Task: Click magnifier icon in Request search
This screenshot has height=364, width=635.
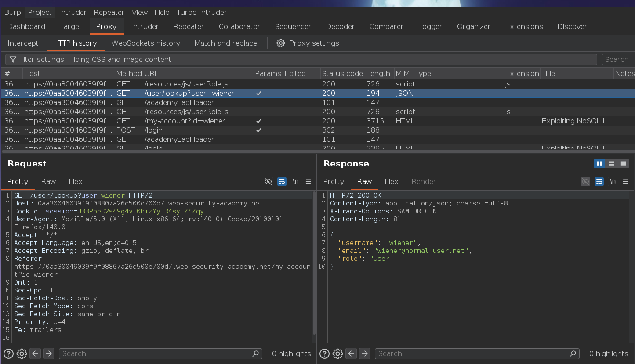Action: point(256,353)
